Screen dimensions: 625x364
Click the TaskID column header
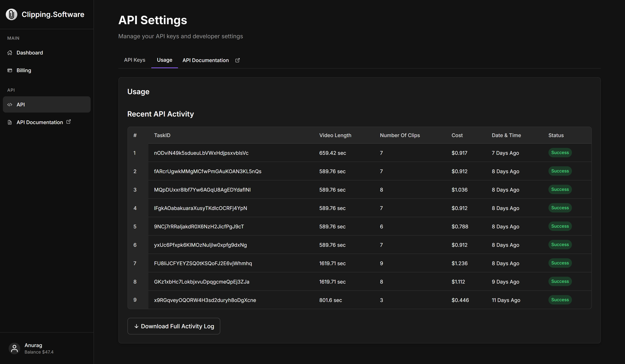[162, 135]
